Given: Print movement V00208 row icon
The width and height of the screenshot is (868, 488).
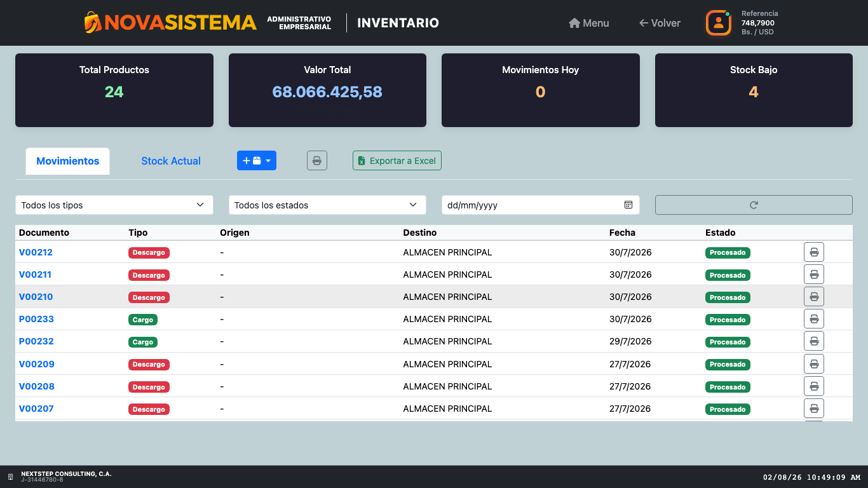Looking at the screenshot, I should [814, 386].
